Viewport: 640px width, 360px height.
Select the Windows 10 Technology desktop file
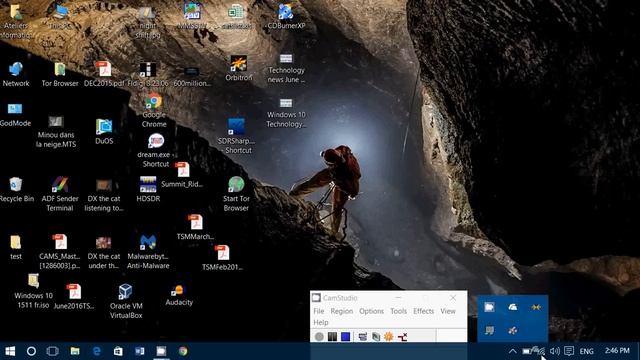[286, 113]
